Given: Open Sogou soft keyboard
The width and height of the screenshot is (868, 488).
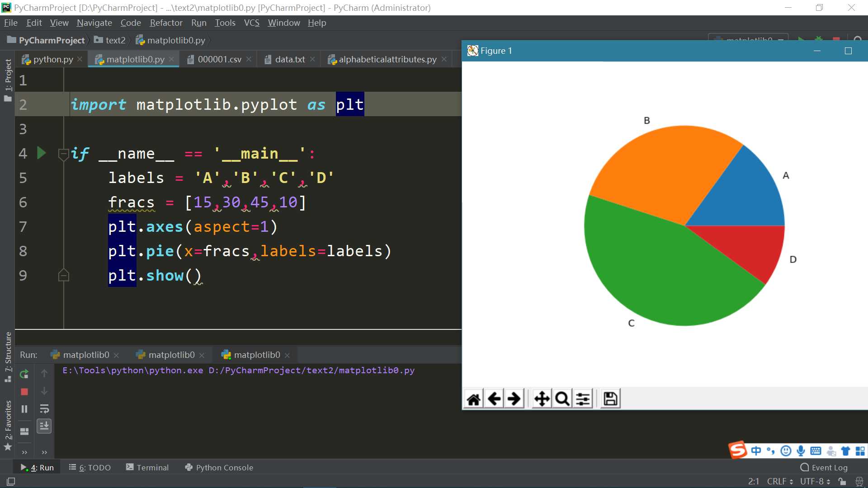Looking at the screenshot, I should (x=816, y=450).
